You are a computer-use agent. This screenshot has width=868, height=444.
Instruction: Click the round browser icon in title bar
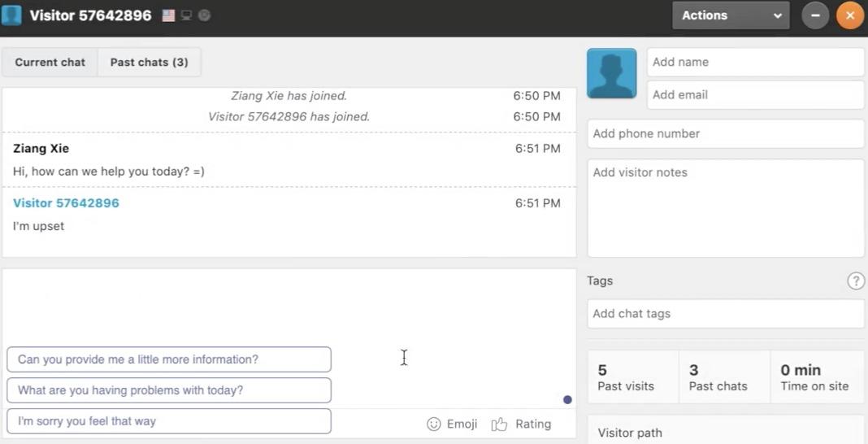(204, 15)
